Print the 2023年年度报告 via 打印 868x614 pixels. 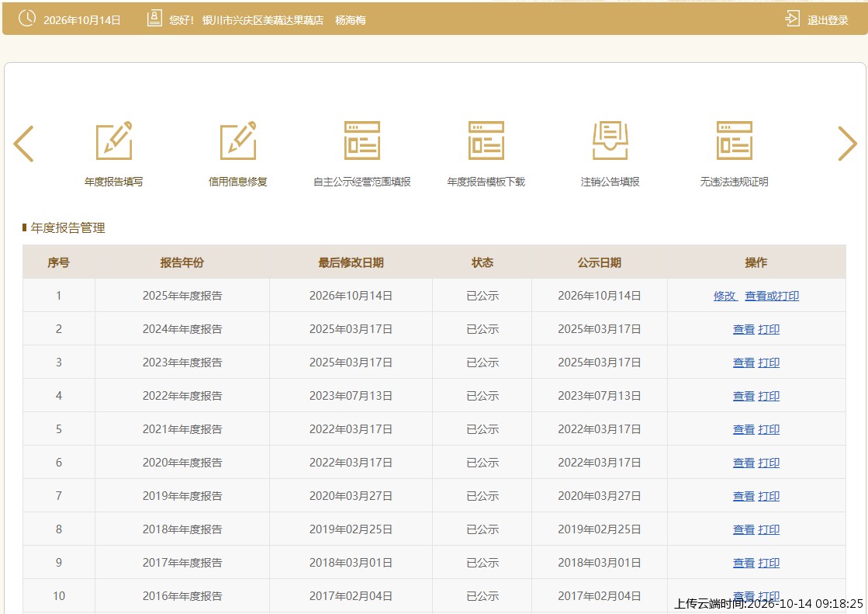click(x=769, y=363)
